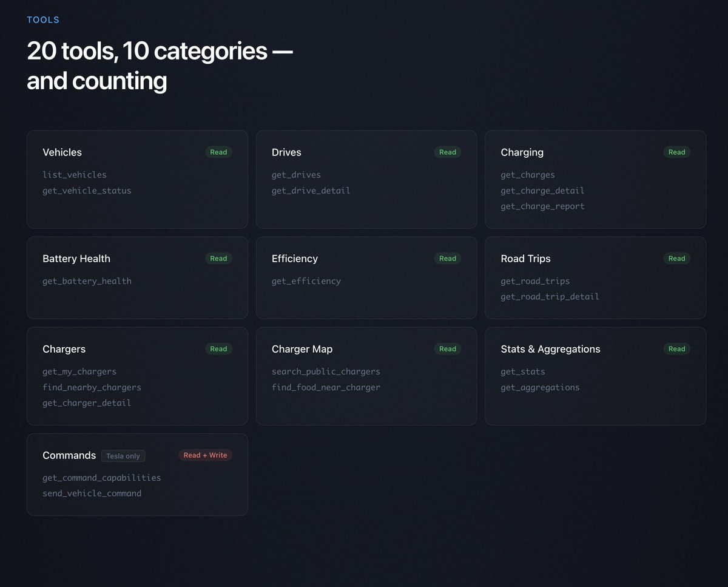This screenshot has width=728, height=587.
Task: Click search_public_chargers tool name
Action: tap(326, 372)
